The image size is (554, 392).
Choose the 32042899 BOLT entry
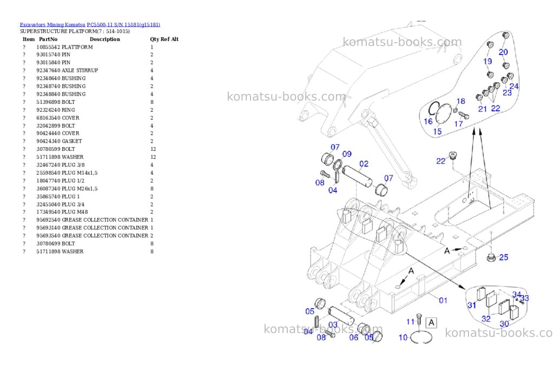(x=88, y=126)
